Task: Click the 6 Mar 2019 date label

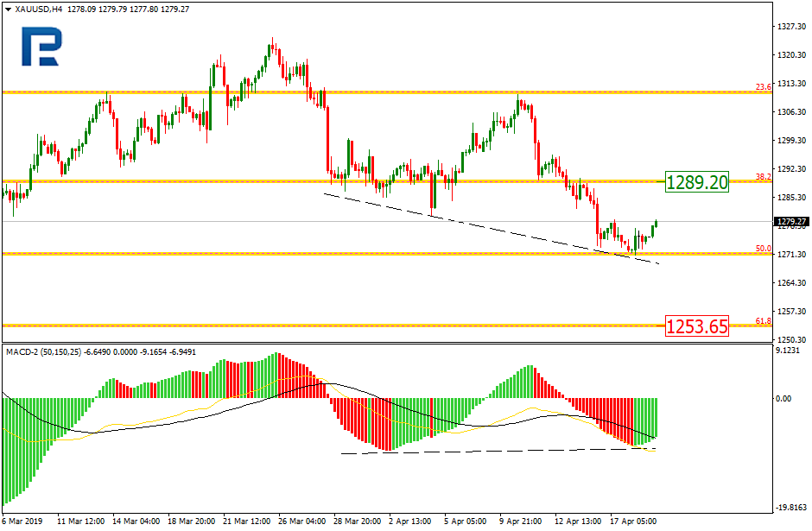Action: coord(22,522)
